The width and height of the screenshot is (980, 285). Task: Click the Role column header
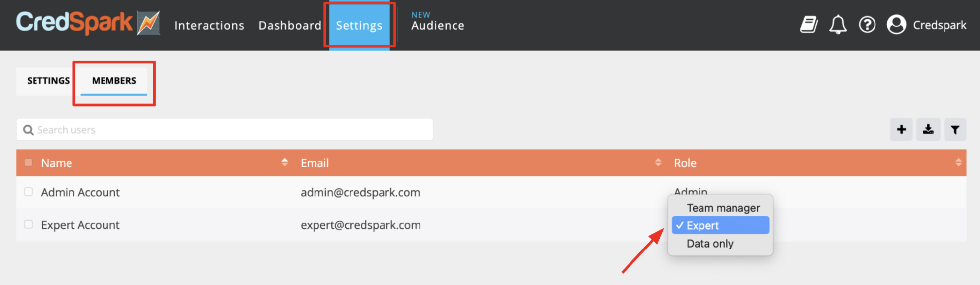[x=685, y=163]
